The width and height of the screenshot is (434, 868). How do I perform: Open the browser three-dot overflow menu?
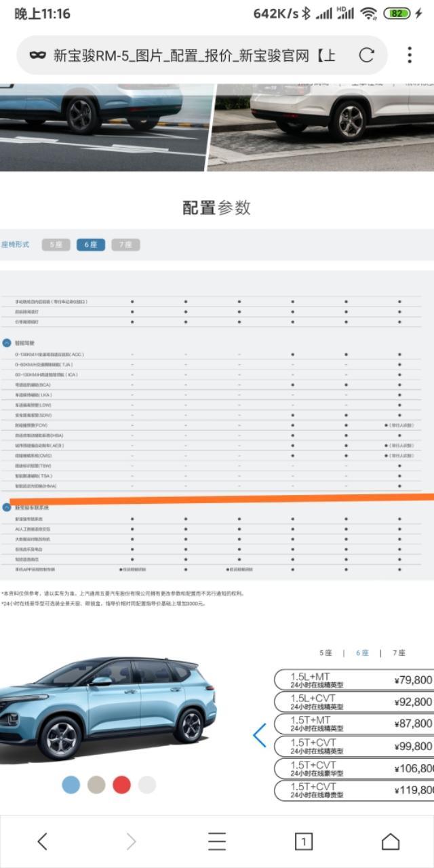click(x=410, y=55)
